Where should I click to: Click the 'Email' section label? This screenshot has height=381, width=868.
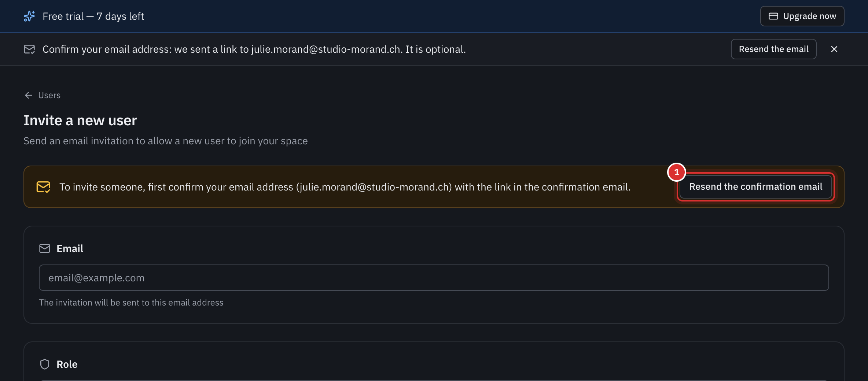pyautogui.click(x=70, y=248)
